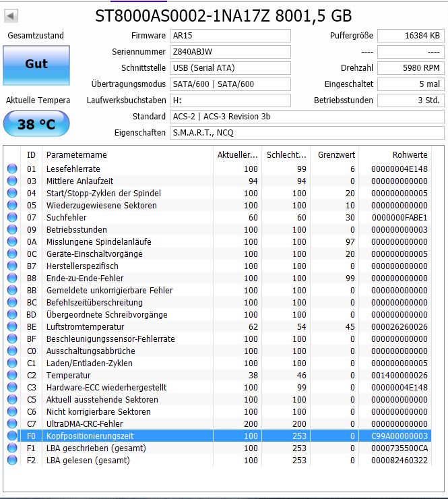448x499 pixels.
Task: Select highlighted Kopfpositionierungszeit parameter name
Action: pos(90,436)
